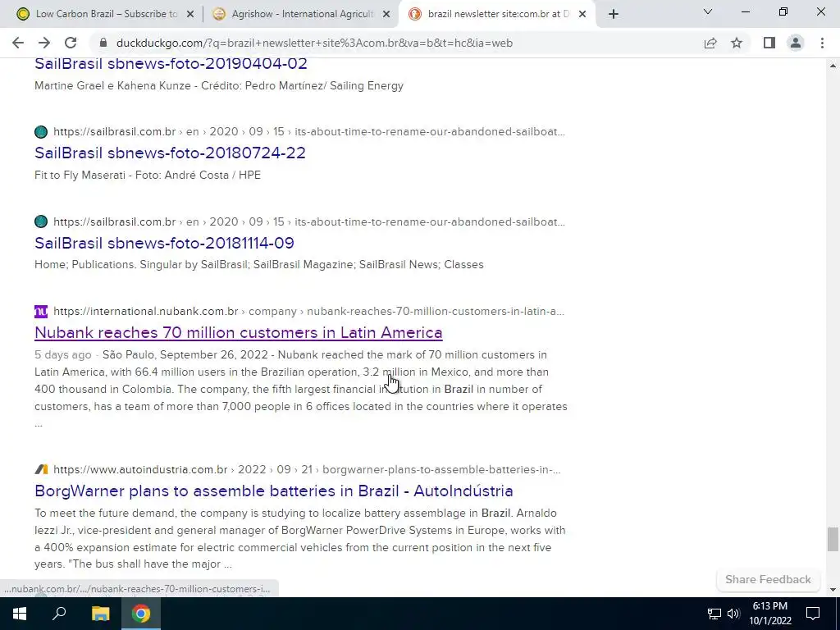Click the scrollbar down arrow
Image resolution: width=840 pixels, height=630 pixels.
(x=833, y=590)
